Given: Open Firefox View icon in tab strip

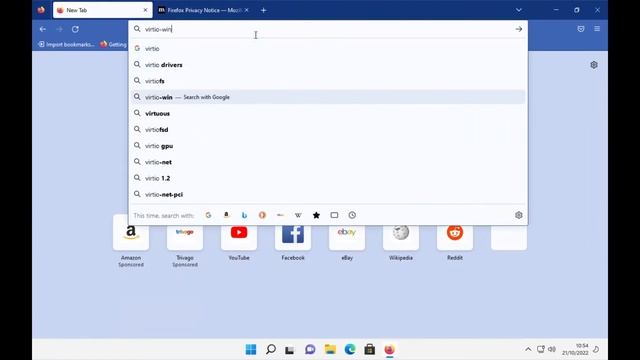Looking at the screenshot, I should pyautogui.click(x=41, y=10).
